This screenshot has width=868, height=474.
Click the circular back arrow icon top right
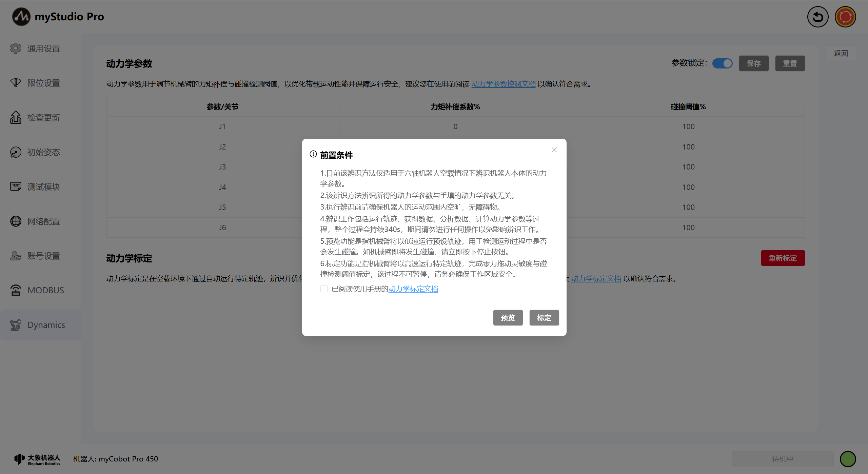[817, 17]
